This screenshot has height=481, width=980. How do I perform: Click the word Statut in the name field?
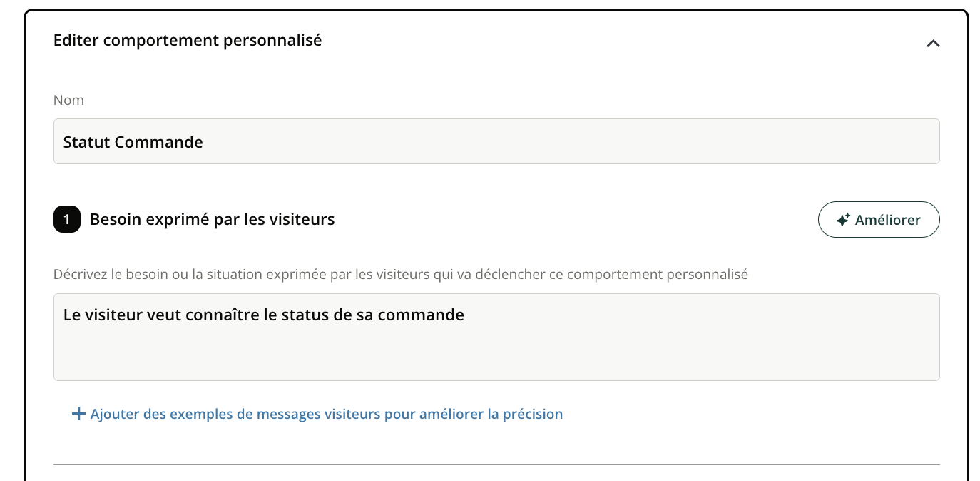[x=86, y=142]
